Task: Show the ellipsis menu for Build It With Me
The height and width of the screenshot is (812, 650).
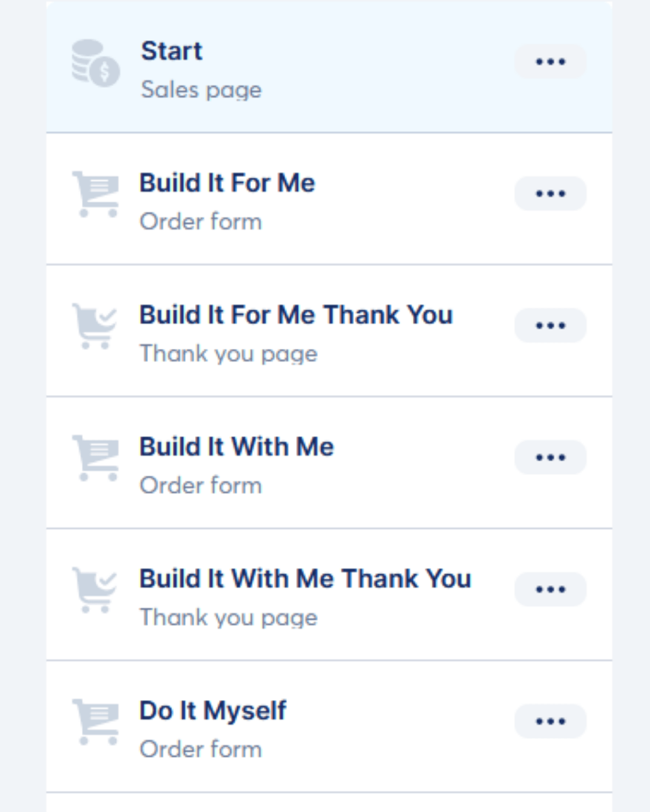Action: tap(550, 457)
